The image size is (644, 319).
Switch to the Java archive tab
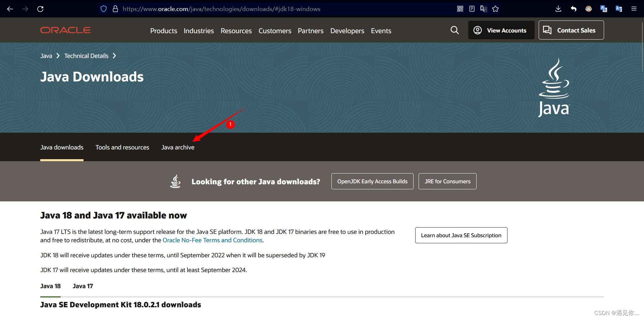coord(178,147)
